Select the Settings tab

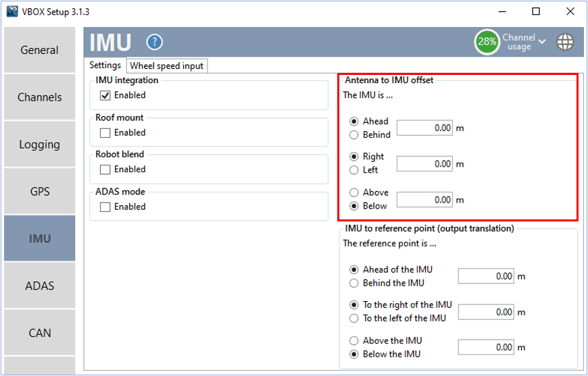[x=105, y=65]
